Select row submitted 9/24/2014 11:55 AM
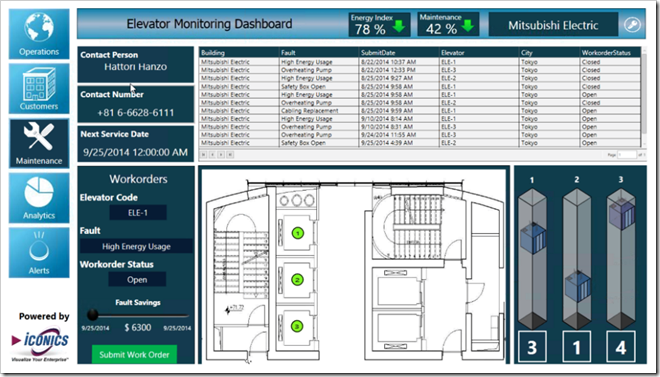 [420, 135]
